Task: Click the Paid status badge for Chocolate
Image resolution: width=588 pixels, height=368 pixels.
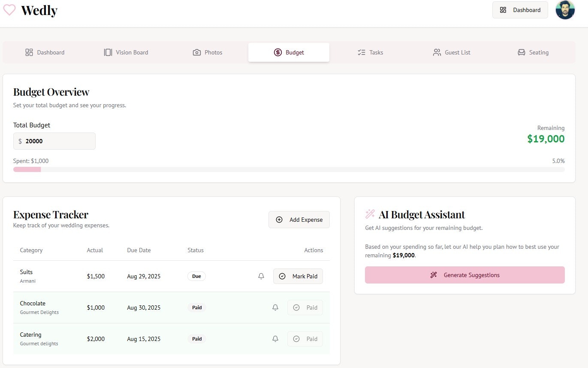Action: click(x=197, y=308)
